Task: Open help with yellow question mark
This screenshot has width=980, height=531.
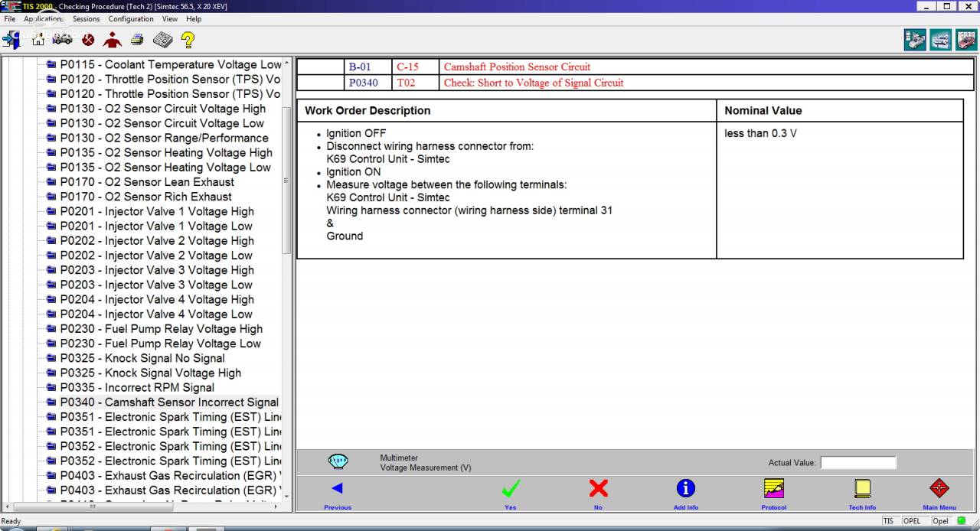Action: [x=188, y=40]
